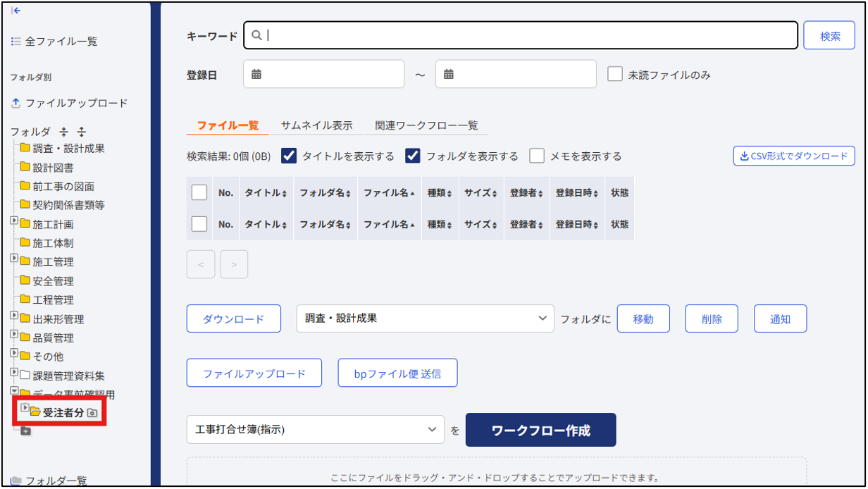Toggle select-all checkbox in second header row
The width and height of the screenshot is (868, 489).
tap(199, 224)
